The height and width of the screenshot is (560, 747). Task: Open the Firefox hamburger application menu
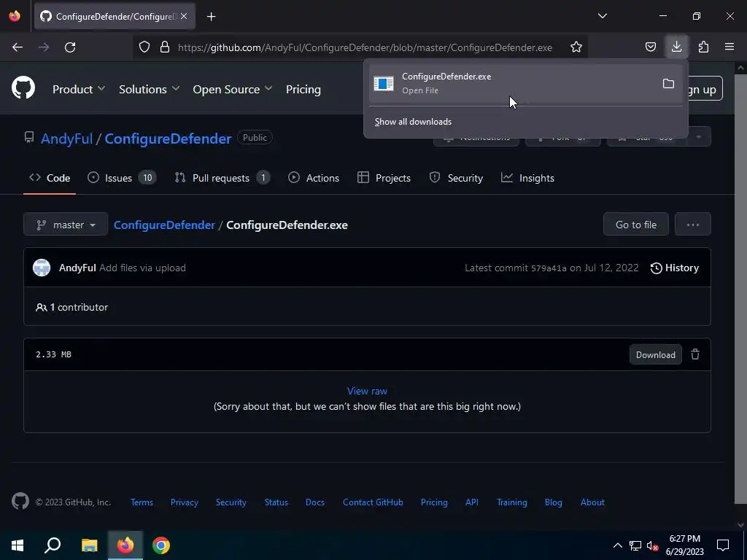tap(729, 47)
